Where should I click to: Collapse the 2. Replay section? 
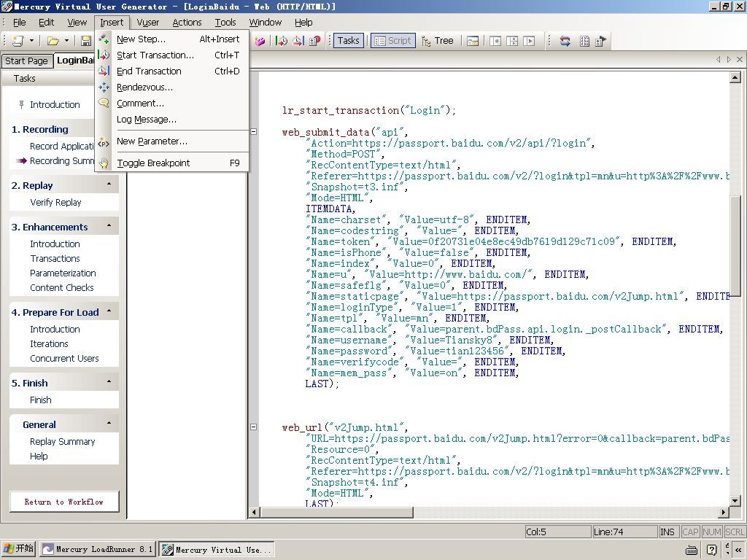pyautogui.click(x=109, y=184)
